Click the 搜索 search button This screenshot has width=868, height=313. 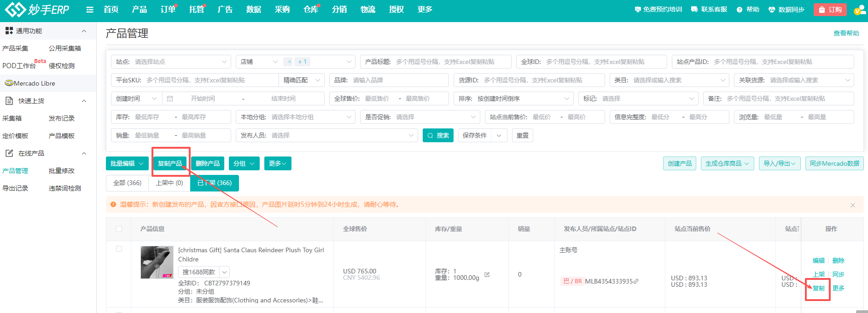coord(438,135)
